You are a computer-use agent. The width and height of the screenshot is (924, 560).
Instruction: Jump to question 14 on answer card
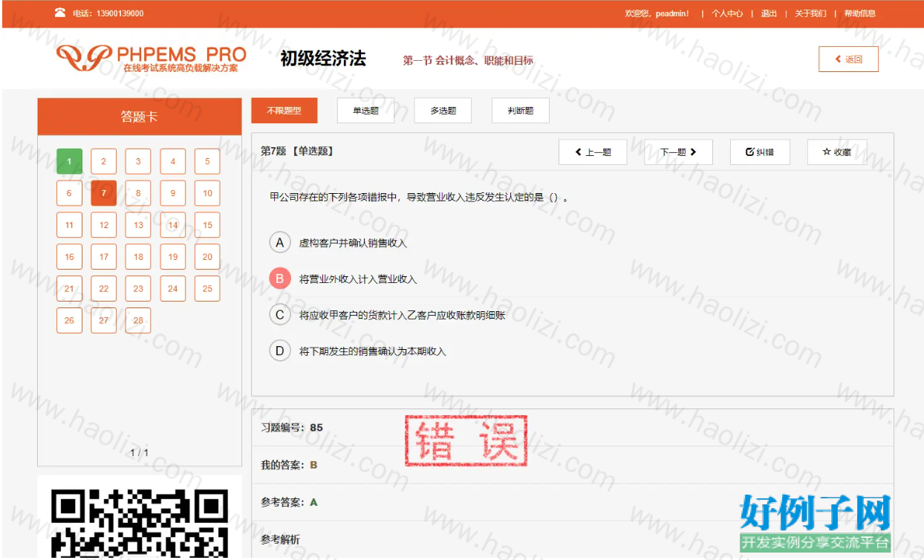[x=173, y=225]
